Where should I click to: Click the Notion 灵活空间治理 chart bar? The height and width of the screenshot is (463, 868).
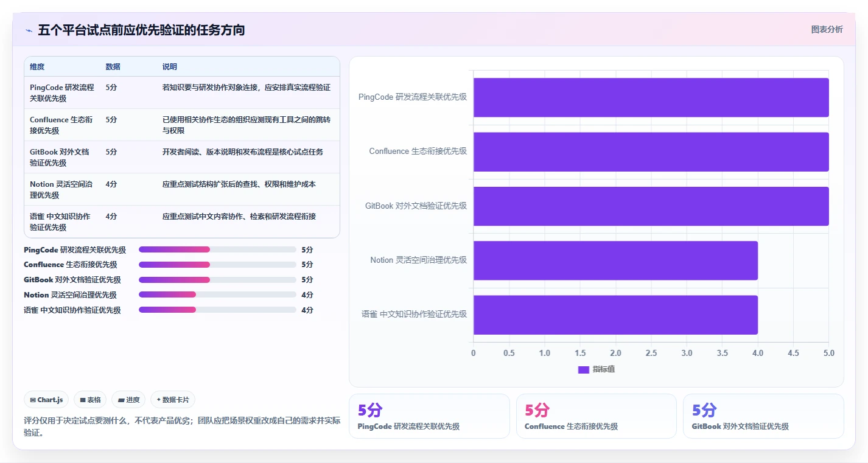pos(615,260)
